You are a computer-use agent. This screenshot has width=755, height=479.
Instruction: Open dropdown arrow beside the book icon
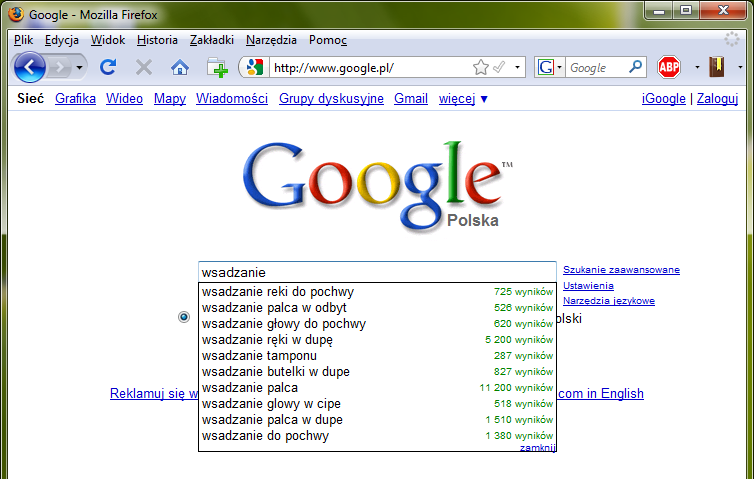pos(740,67)
